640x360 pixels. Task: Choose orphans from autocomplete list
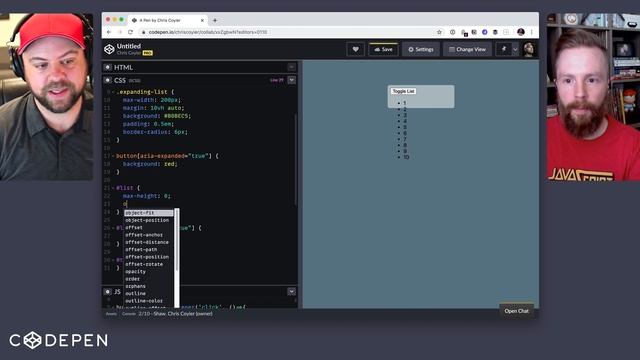(149, 286)
